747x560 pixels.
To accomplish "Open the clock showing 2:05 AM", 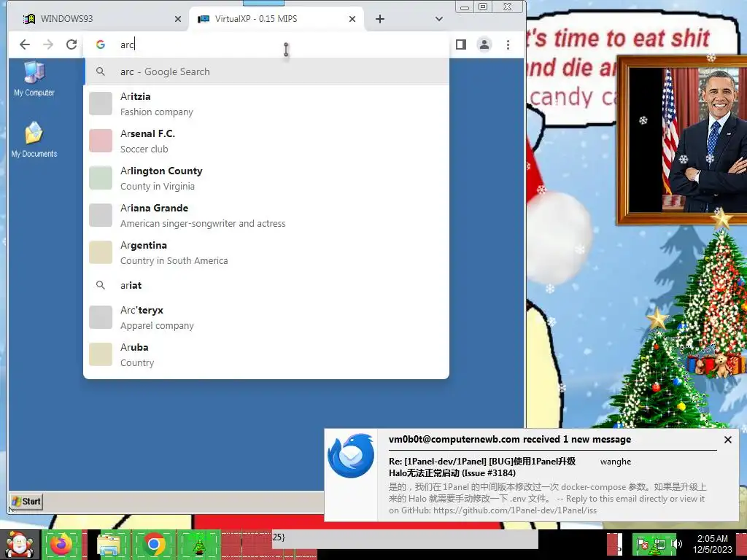I will [x=713, y=544].
